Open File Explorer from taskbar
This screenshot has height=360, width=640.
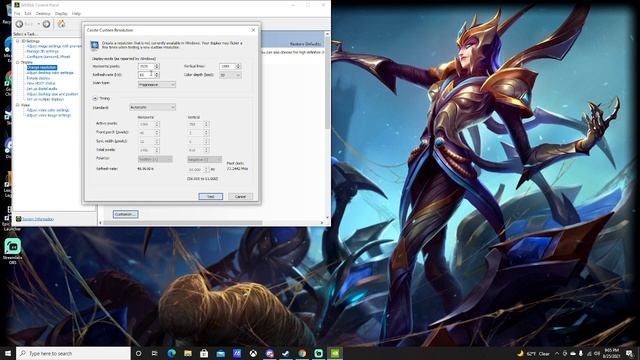point(188,353)
